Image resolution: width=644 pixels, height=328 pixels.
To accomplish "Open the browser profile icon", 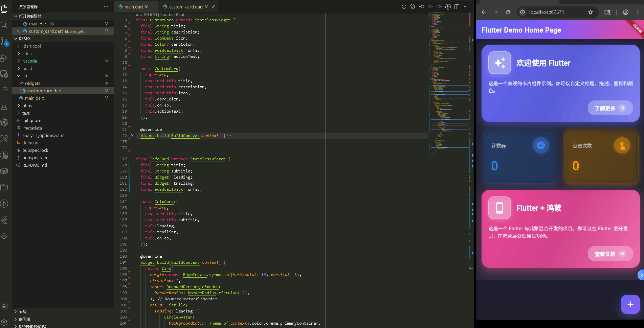I will tap(626, 12).
